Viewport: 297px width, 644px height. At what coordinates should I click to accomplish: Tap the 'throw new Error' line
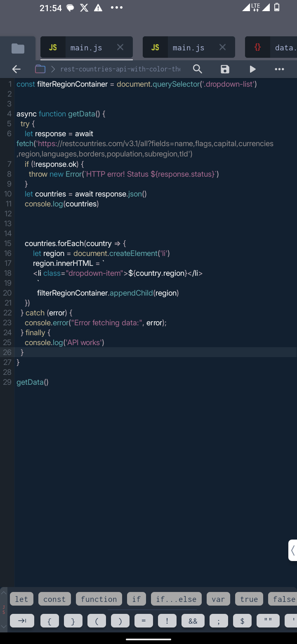(x=124, y=174)
